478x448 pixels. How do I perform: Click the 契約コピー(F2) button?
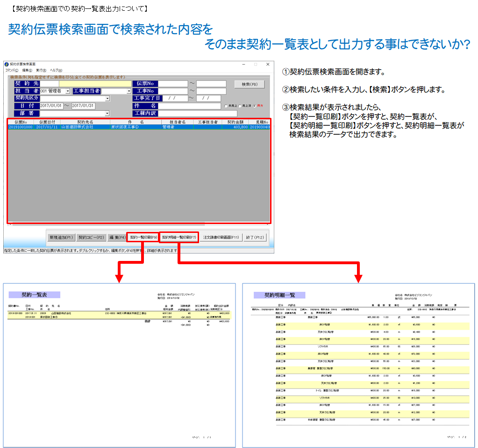pos(91,238)
